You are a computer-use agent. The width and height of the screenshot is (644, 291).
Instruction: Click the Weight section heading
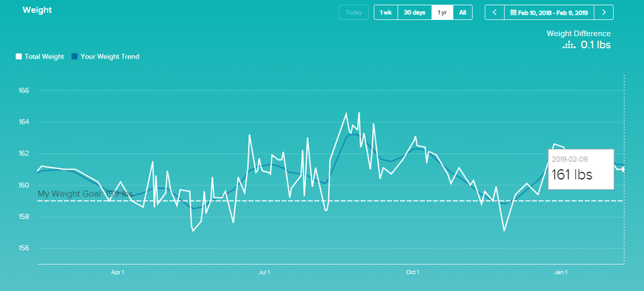coord(37,11)
